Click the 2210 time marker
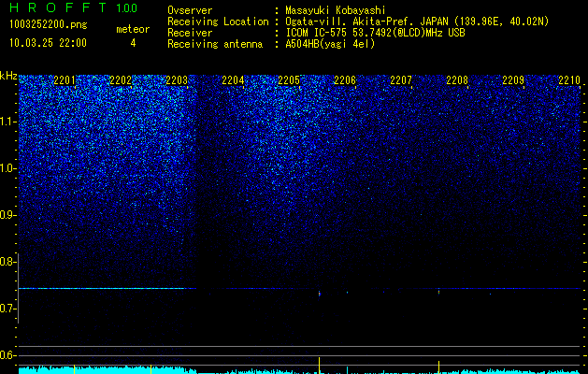This screenshot has height=374, width=588. coord(569,79)
